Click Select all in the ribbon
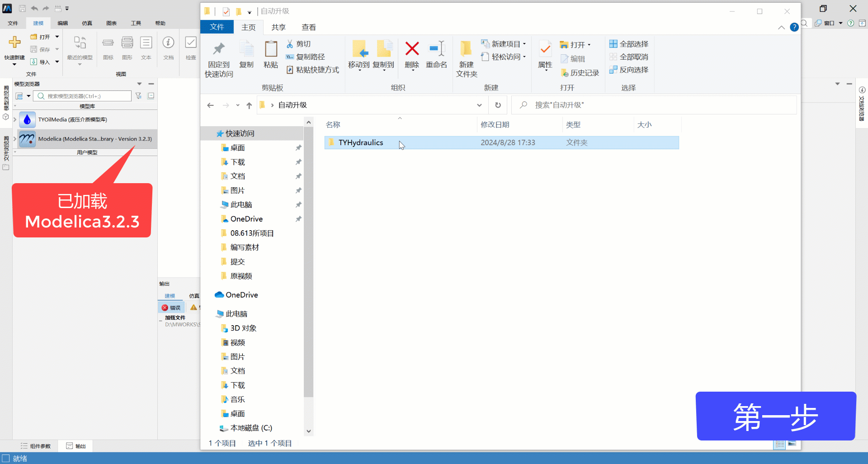Image resolution: width=868 pixels, height=464 pixels. coord(629,44)
